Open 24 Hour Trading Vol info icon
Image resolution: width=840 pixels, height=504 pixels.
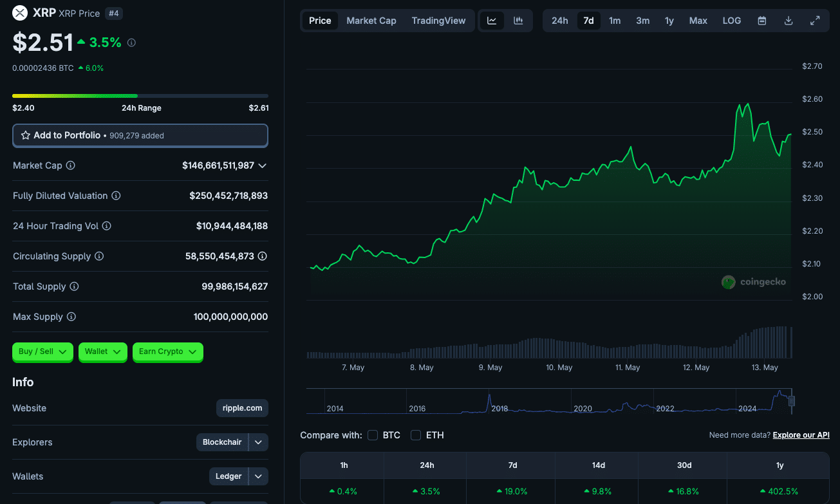coord(107,226)
